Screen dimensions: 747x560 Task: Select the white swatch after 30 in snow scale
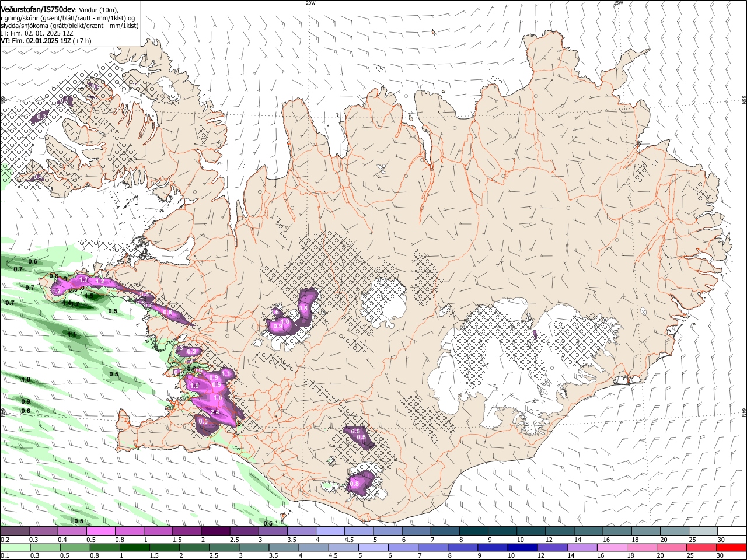coord(732,531)
